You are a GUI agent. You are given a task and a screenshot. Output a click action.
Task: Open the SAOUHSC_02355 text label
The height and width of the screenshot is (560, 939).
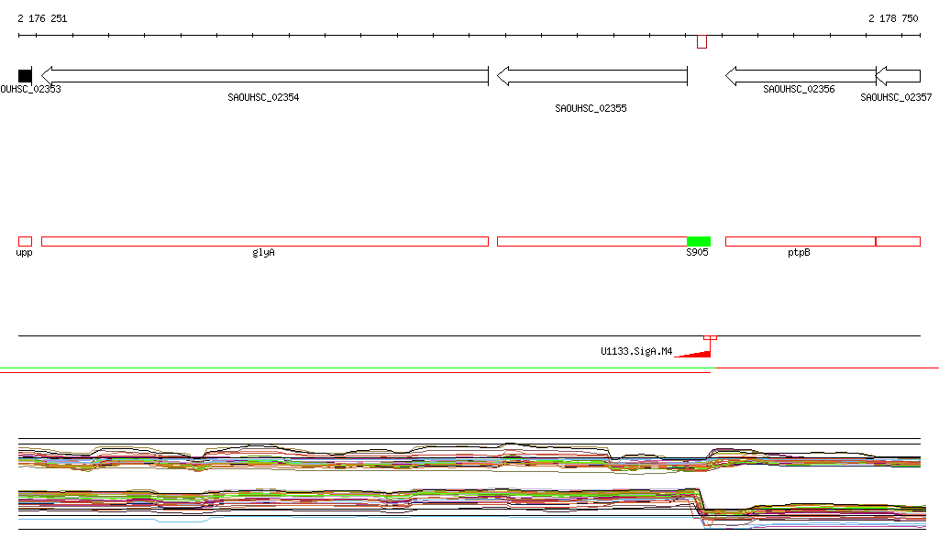(x=591, y=108)
